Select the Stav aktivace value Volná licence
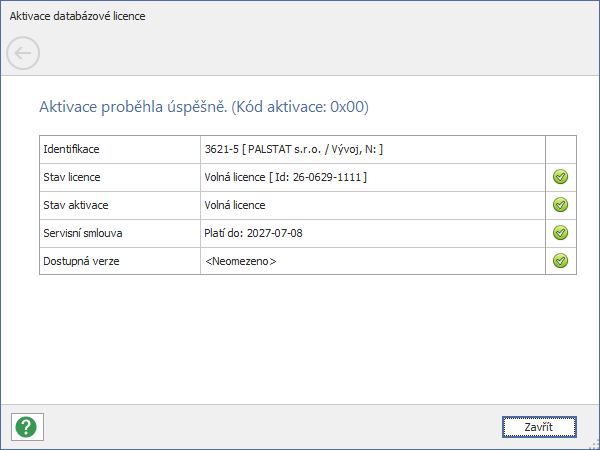The width and height of the screenshot is (600, 450). point(373,205)
